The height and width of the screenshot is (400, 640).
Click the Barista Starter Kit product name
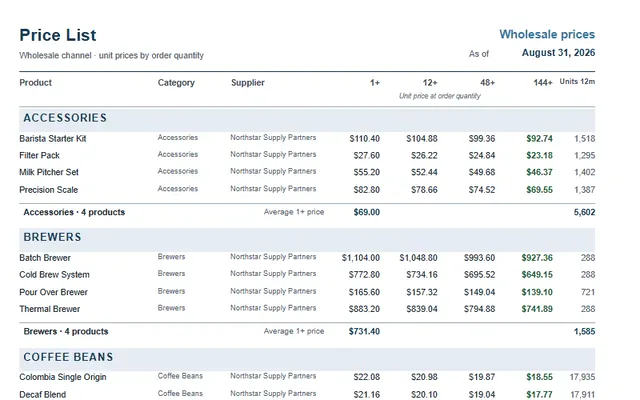click(x=53, y=139)
